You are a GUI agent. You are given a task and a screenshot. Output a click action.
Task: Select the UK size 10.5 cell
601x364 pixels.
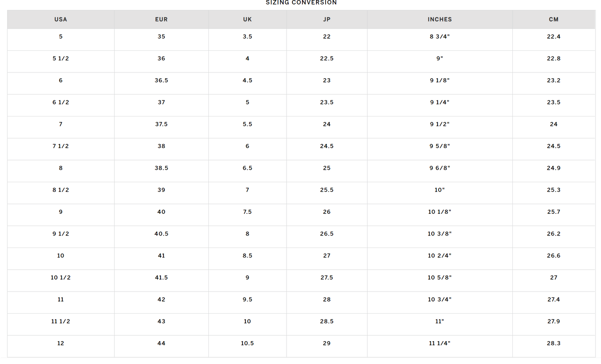tap(247, 344)
